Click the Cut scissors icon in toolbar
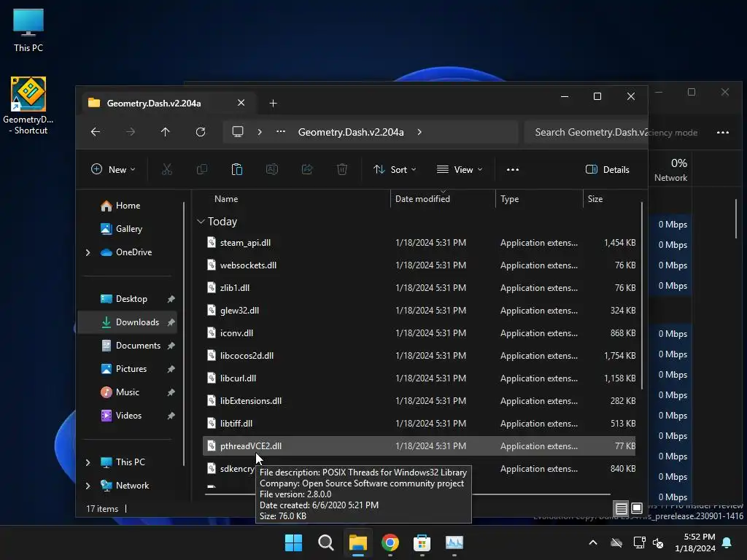The width and height of the screenshot is (747, 560). point(167,169)
